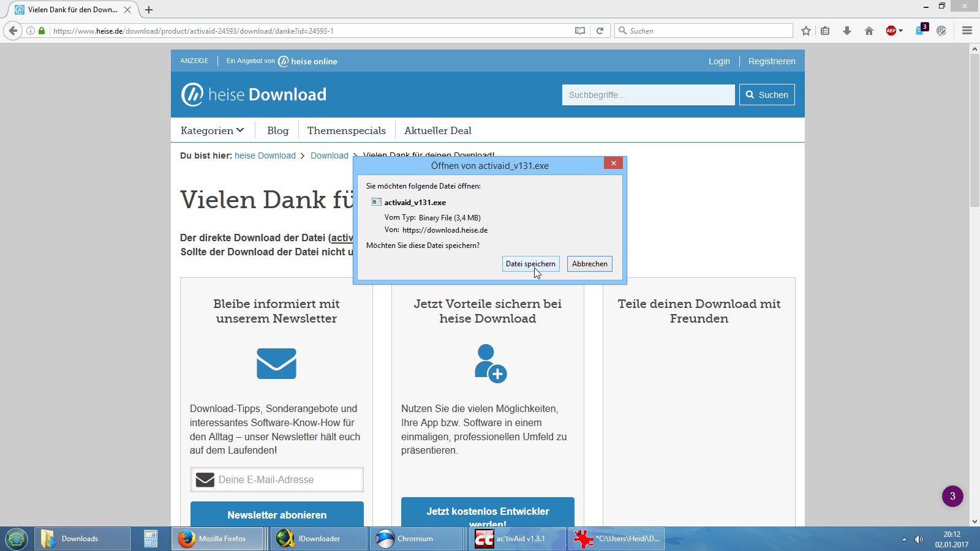The width and height of the screenshot is (980, 551).
Task: Click the 'Datei speichern' button
Action: [x=530, y=264]
